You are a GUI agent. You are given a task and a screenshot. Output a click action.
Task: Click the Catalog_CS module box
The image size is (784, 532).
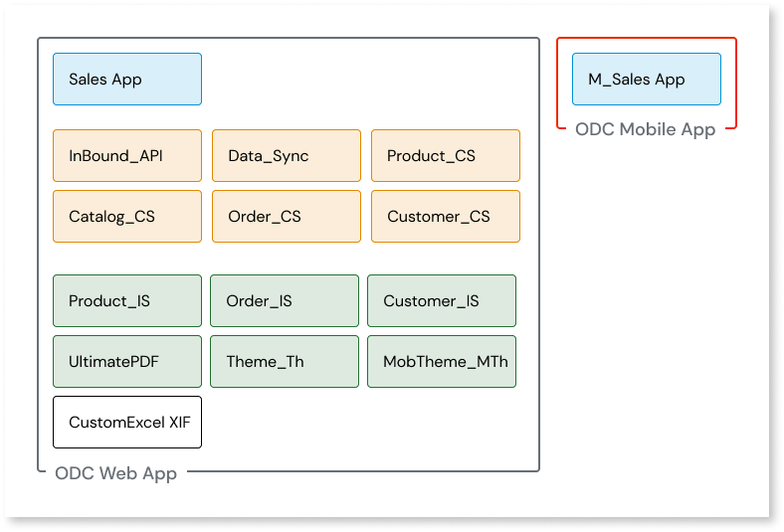click(127, 217)
